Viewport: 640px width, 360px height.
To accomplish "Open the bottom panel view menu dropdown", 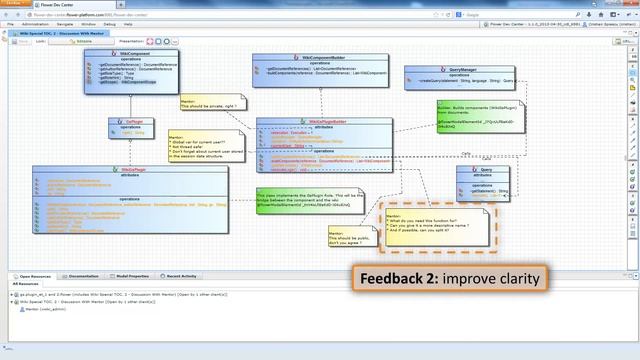I will (x=636, y=276).
